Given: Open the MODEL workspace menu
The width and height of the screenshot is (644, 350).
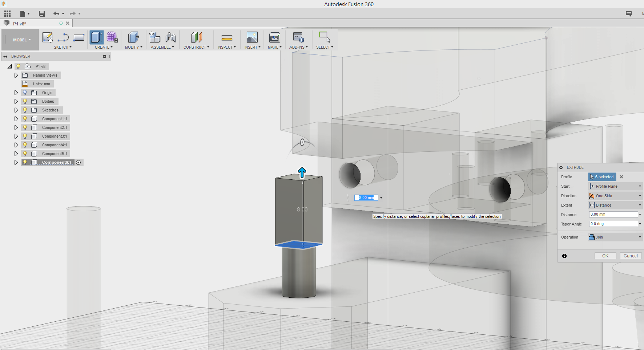Looking at the screenshot, I should [x=22, y=40].
